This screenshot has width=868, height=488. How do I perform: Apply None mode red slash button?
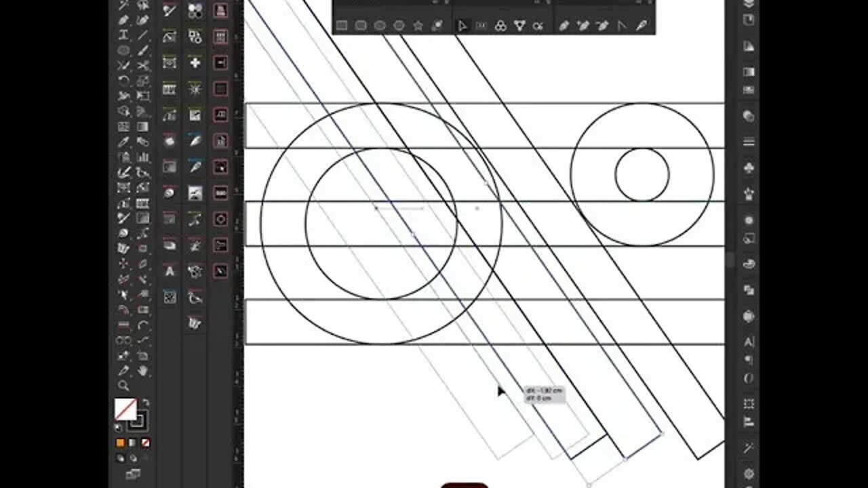pos(145,443)
